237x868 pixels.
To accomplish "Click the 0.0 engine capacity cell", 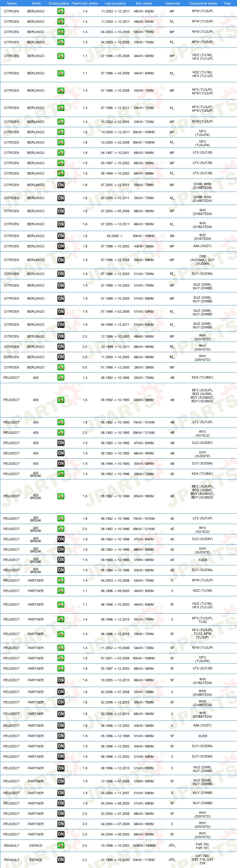I will click(x=85, y=367).
